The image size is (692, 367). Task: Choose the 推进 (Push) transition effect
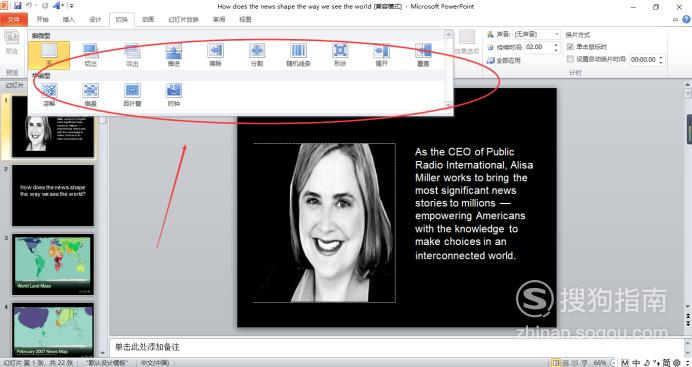(174, 55)
